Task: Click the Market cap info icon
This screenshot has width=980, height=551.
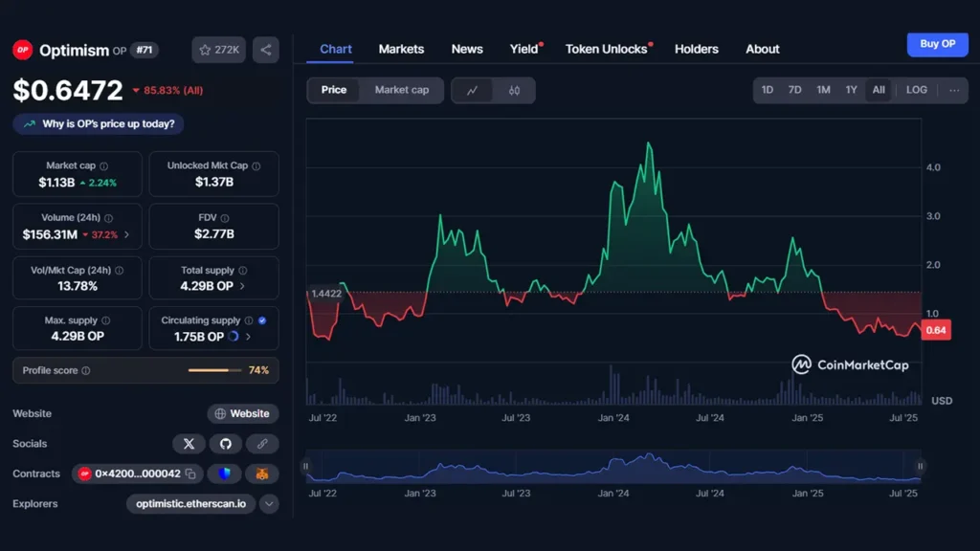Action: pos(103,166)
